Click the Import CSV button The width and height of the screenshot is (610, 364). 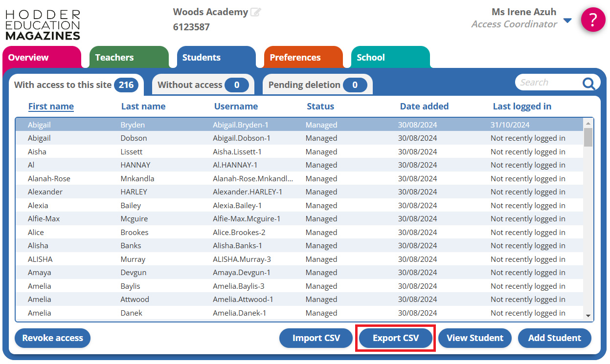tap(316, 338)
